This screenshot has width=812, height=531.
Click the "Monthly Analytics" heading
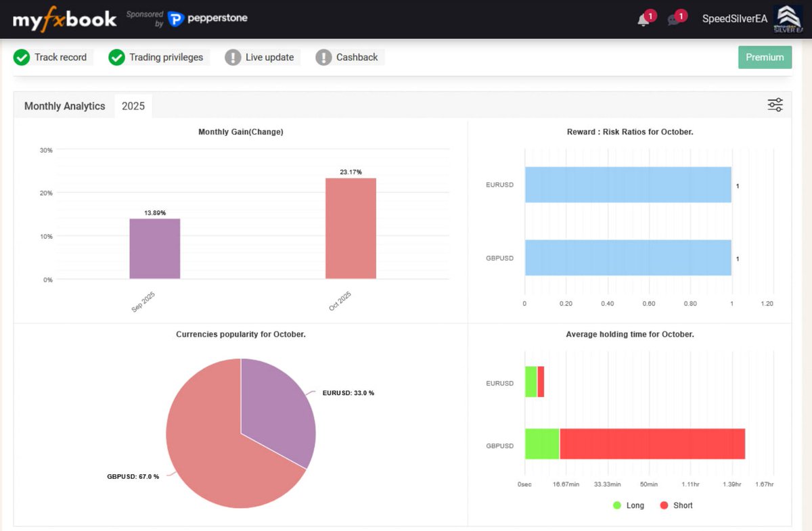coord(65,106)
